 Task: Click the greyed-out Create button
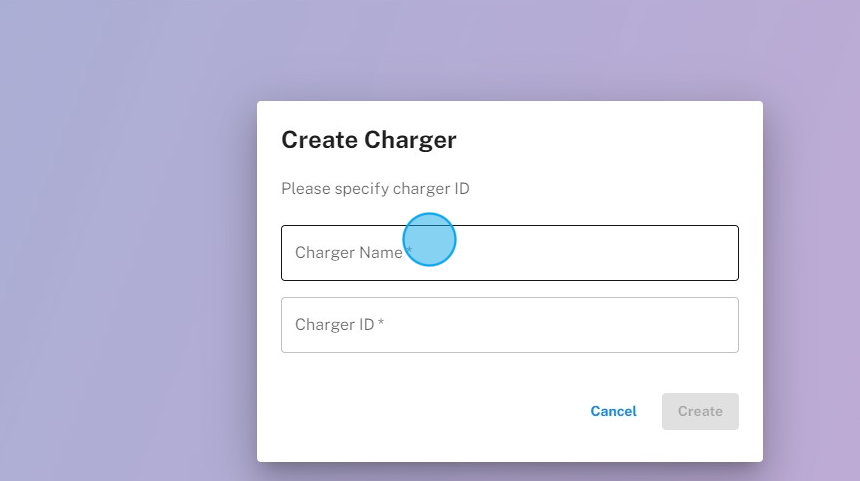tap(700, 411)
